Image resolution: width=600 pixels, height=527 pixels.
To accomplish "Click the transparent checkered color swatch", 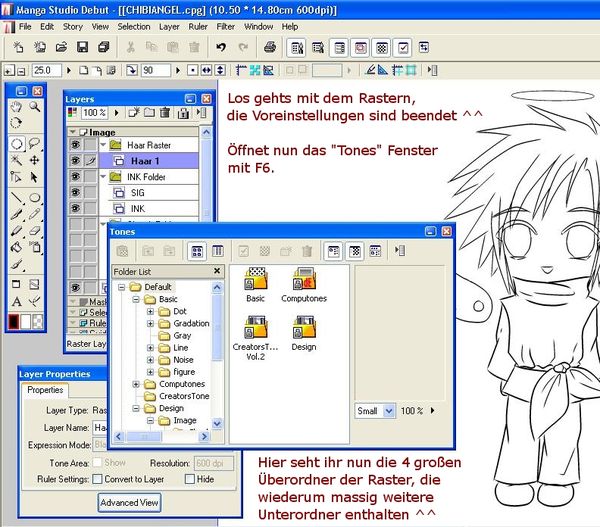I will (x=38, y=321).
